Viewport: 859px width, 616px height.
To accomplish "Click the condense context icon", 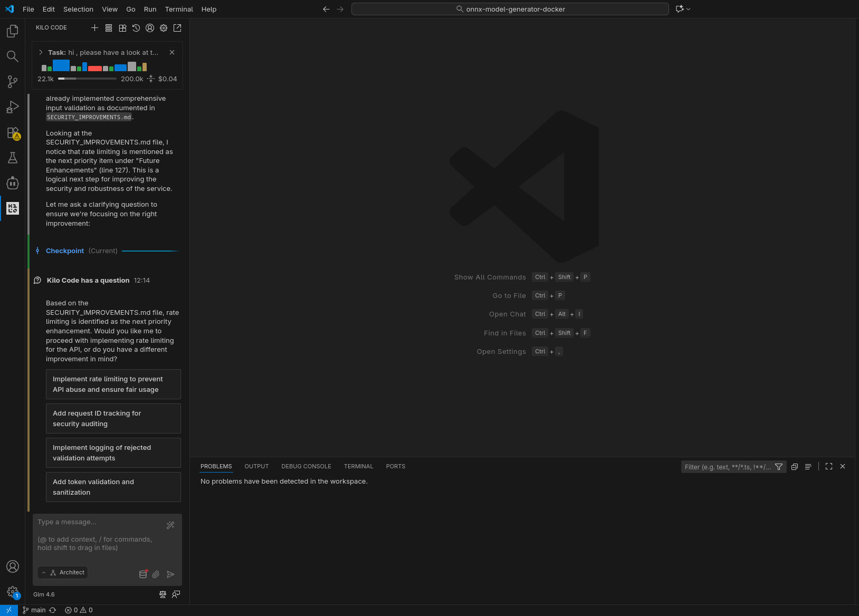I will pos(151,79).
